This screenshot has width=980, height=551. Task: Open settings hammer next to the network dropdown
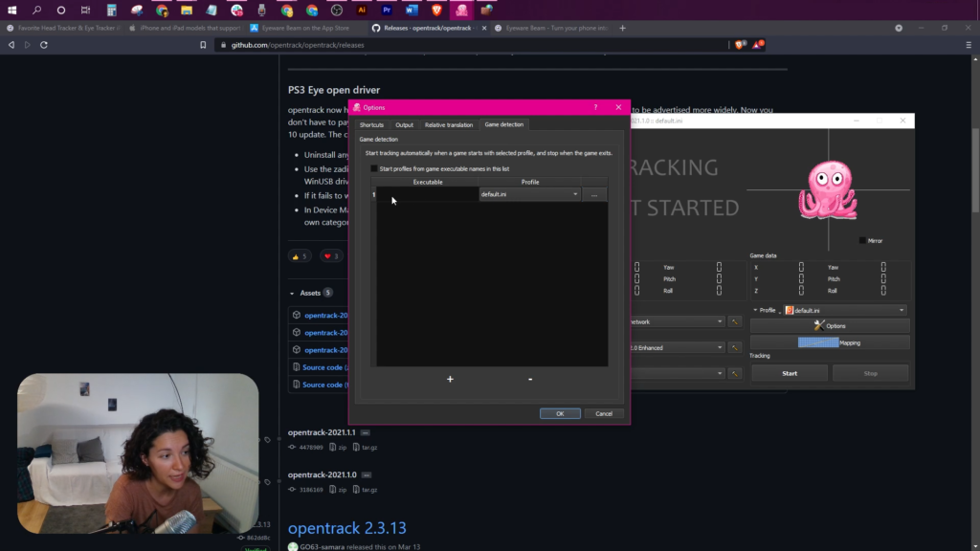coord(734,321)
